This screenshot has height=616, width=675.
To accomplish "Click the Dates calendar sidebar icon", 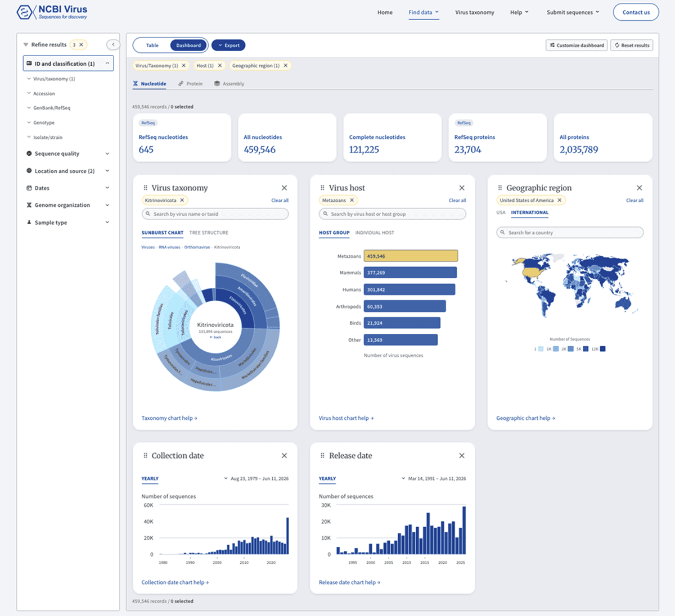I will [x=29, y=188].
